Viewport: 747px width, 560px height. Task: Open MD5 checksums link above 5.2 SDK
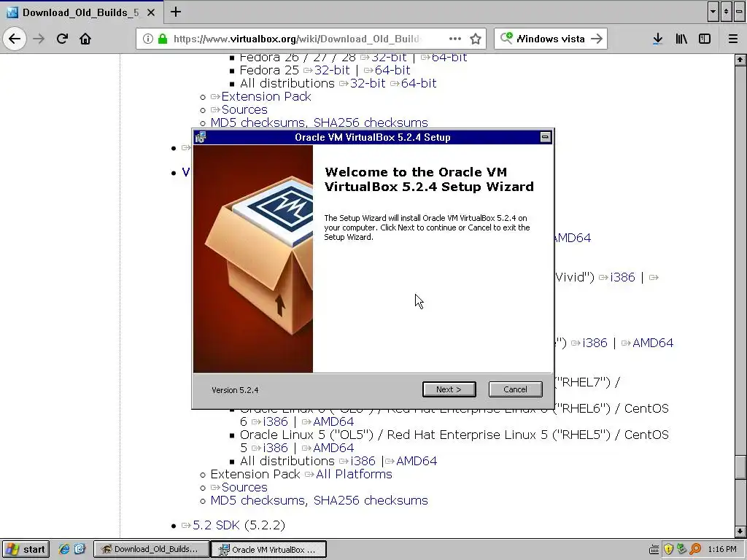click(x=259, y=500)
